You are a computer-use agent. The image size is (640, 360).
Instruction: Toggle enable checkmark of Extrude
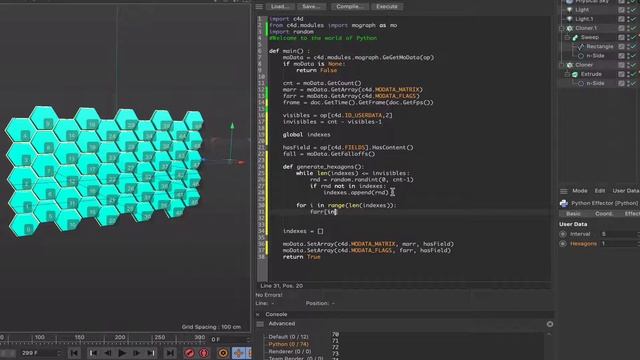click(633, 74)
